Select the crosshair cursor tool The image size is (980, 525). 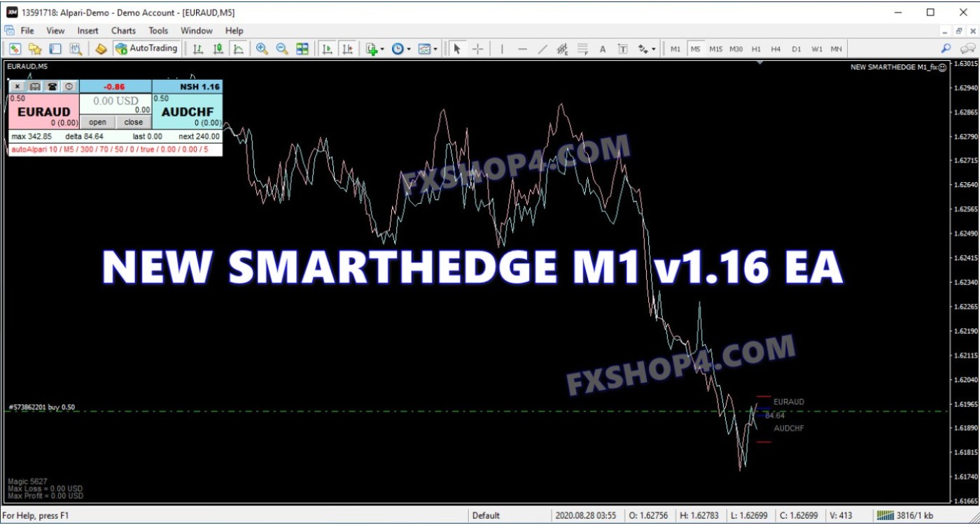(477, 49)
